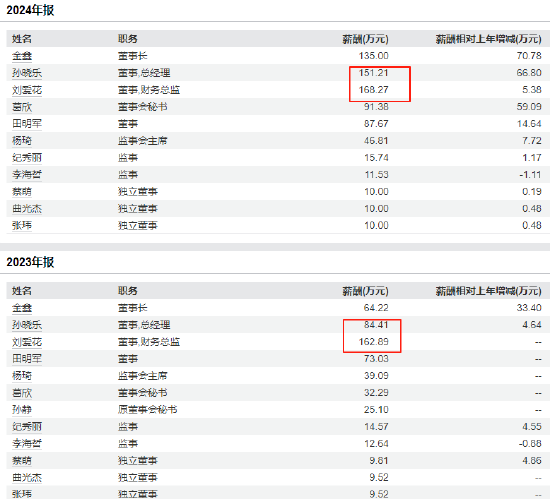The image size is (550, 499).
Task: Select the salary value 151.21
Action: click(374, 73)
